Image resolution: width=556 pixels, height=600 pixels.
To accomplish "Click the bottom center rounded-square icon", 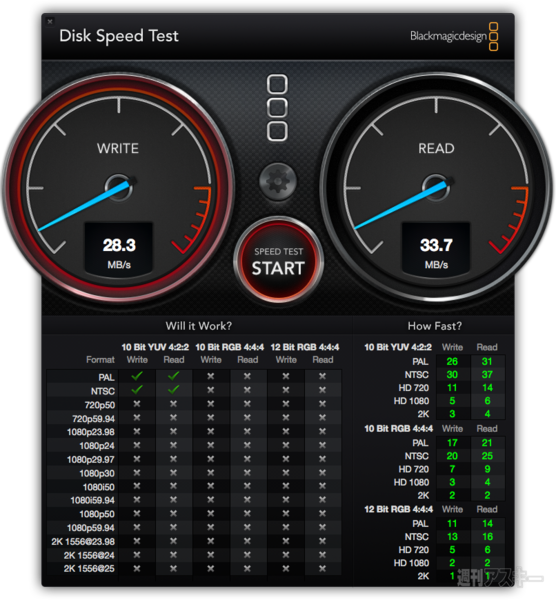I will pyautogui.click(x=277, y=132).
